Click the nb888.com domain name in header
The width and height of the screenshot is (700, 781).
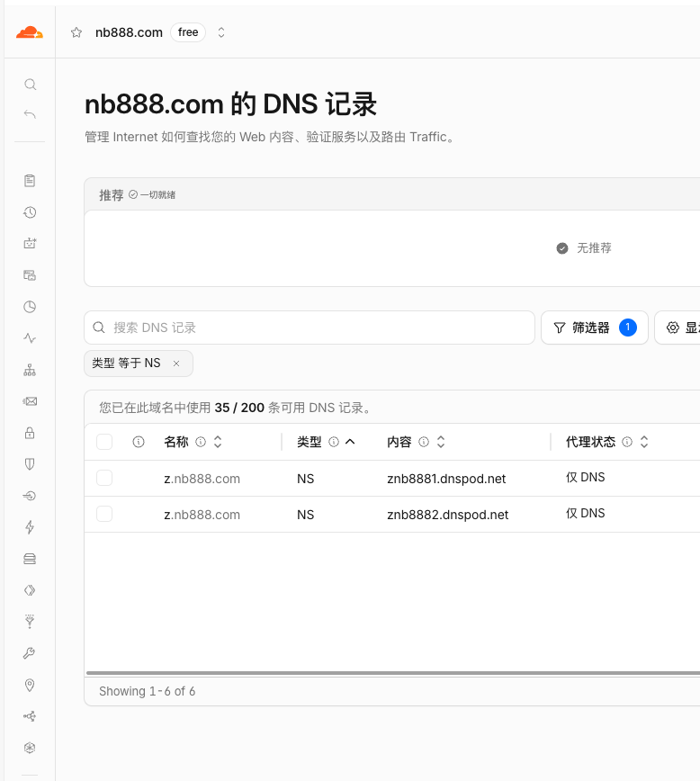(x=129, y=33)
